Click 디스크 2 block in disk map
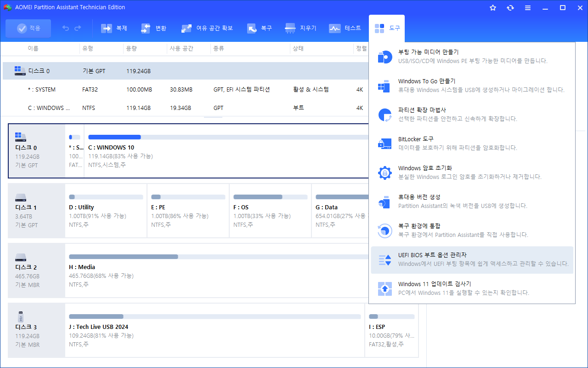 37,270
